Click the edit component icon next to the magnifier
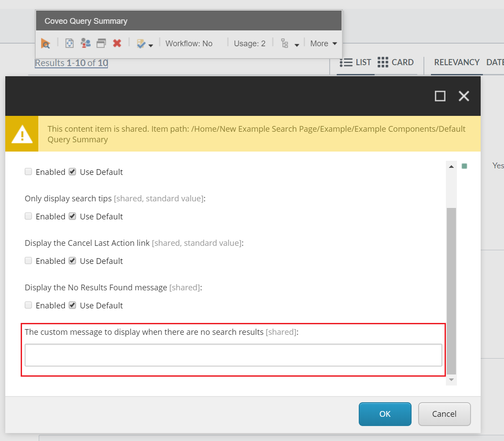 69,43
